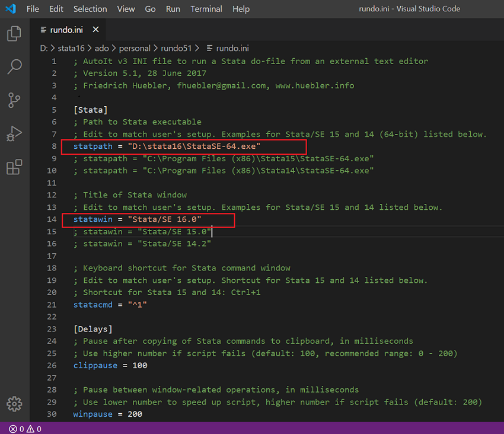
Task: Click the winpause key on line 30
Action: 93,414
